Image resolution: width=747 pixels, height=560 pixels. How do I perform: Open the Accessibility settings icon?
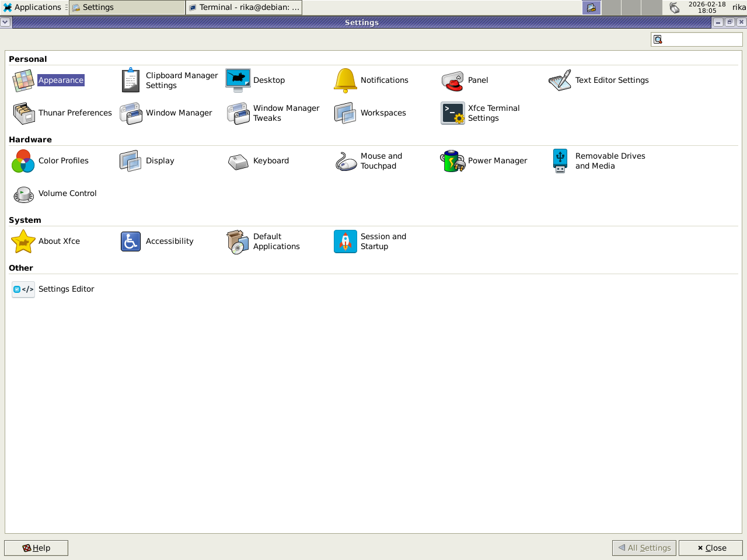point(131,242)
